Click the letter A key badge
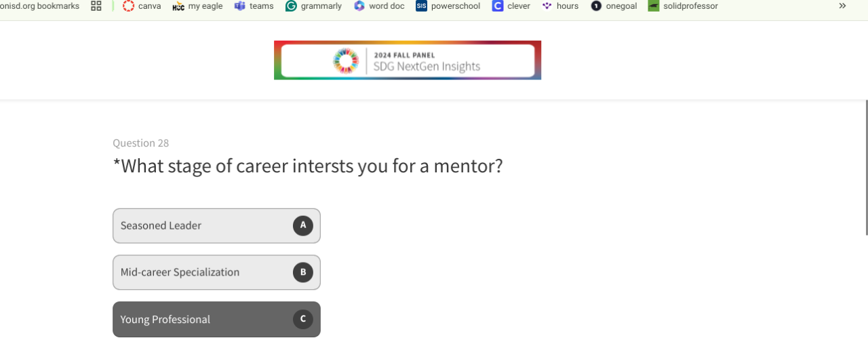 tap(303, 225)
